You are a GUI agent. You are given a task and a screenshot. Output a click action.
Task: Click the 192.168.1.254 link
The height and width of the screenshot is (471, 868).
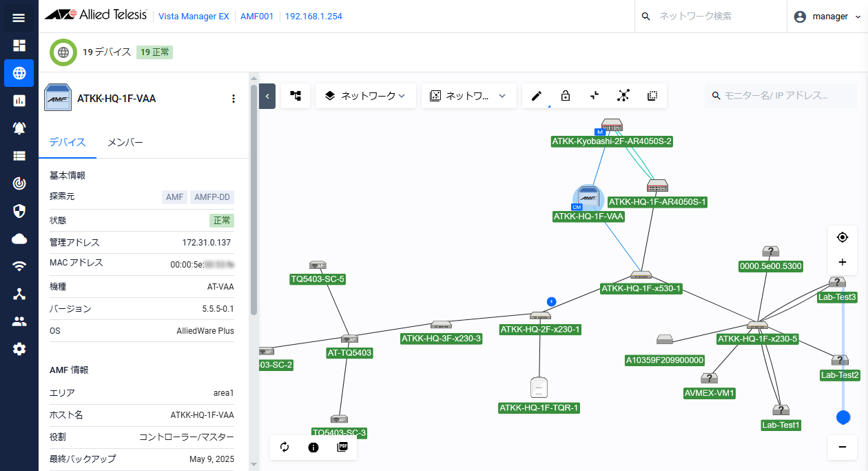(313, 17)
